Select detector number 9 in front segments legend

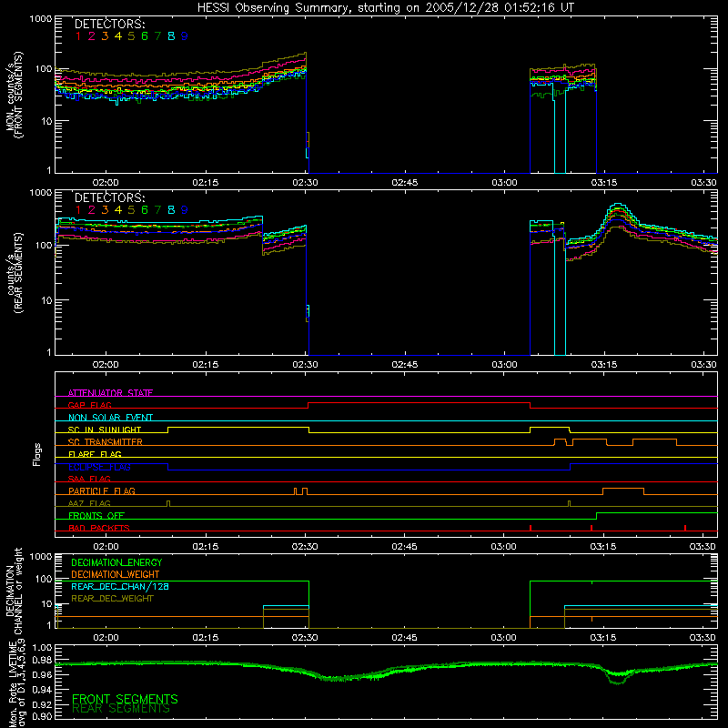point(185,36)
